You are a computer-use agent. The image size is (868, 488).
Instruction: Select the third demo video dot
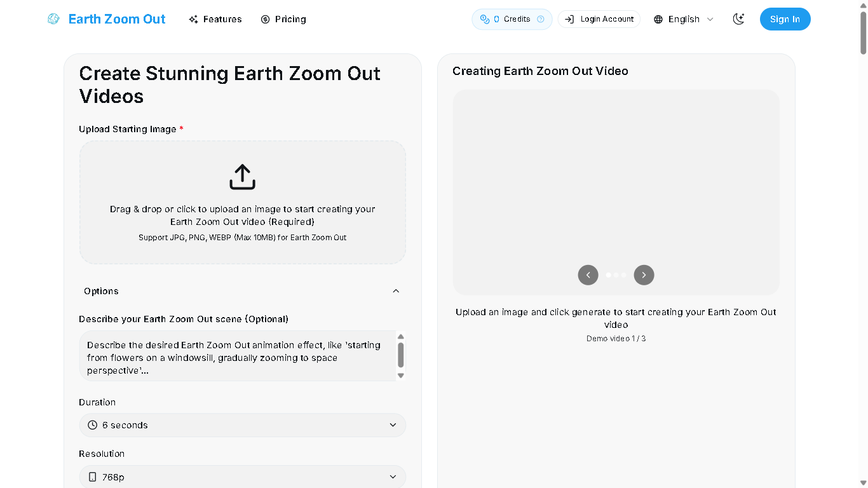[x=624, y=275]
